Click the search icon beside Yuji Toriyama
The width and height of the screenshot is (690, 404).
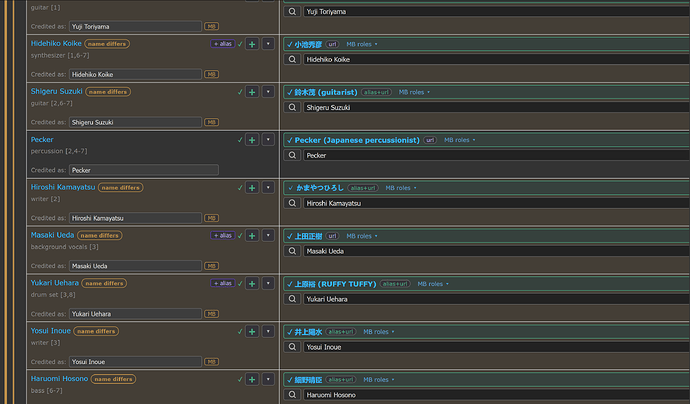[292, 11]
